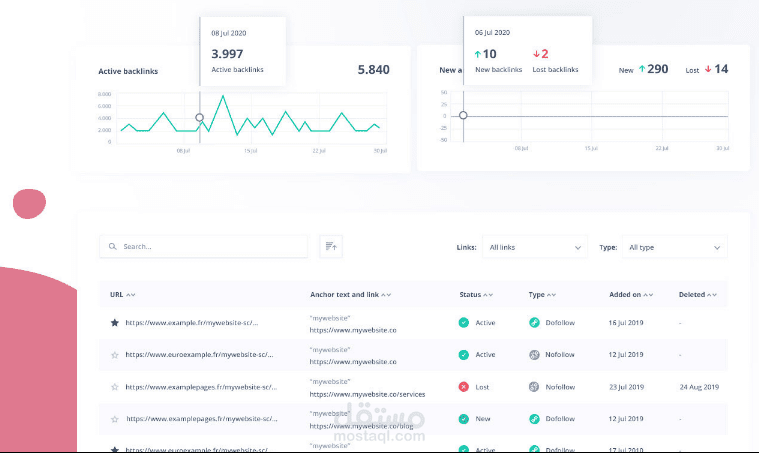
Task: Click the Dofollow link icon in 16 Jul 2019 row
Action: click(534, 322)
